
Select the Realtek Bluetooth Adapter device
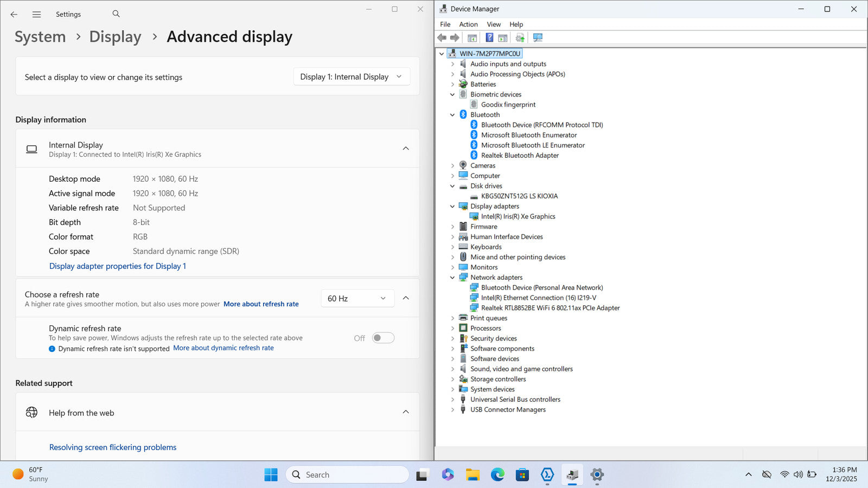coord(519,156)
